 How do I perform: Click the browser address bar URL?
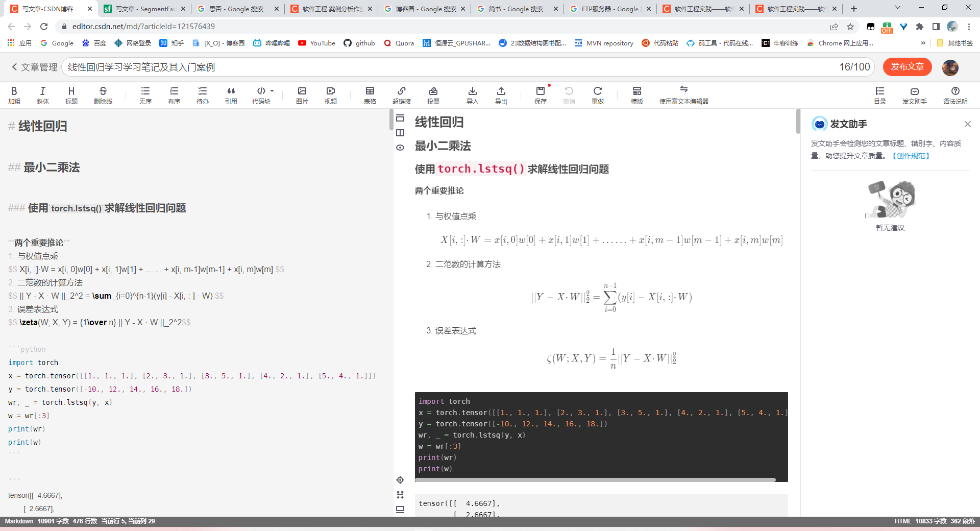pyautogui.click(x=143, y=27)
